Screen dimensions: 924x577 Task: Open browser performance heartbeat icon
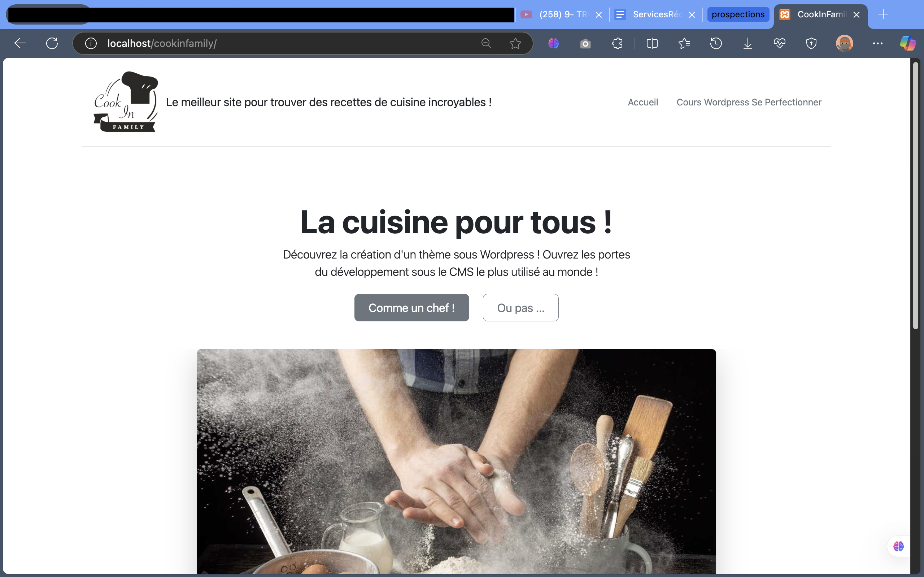tap(780, 43)
